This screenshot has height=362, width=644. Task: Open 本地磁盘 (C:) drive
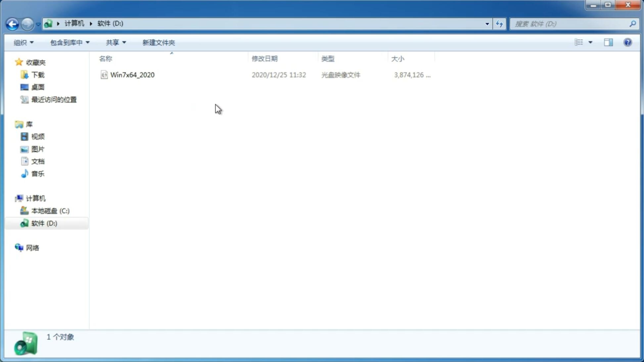click(x=50, y=211)
